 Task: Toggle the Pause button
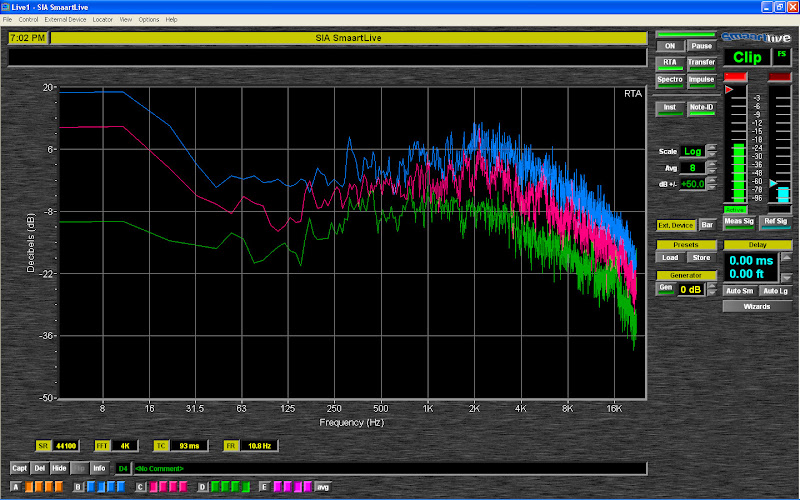tap(702, 46)
